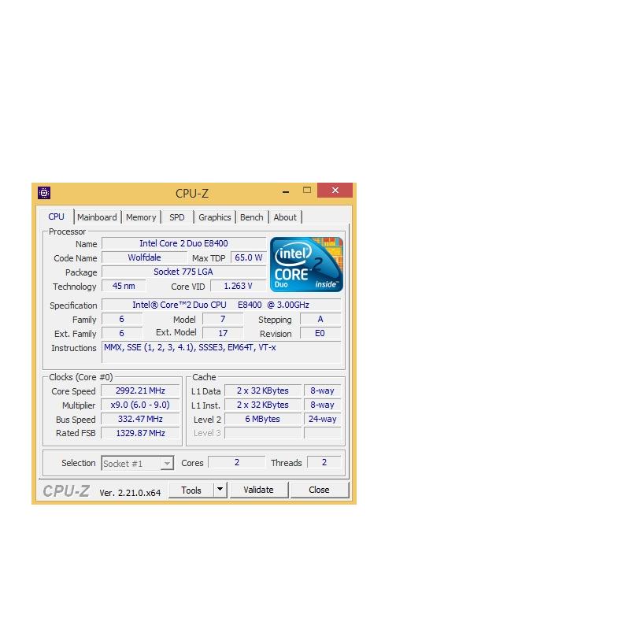The height and width of the screenshot is (644, 644).
Task: Select the Bench tab
Action: [251, 217]
